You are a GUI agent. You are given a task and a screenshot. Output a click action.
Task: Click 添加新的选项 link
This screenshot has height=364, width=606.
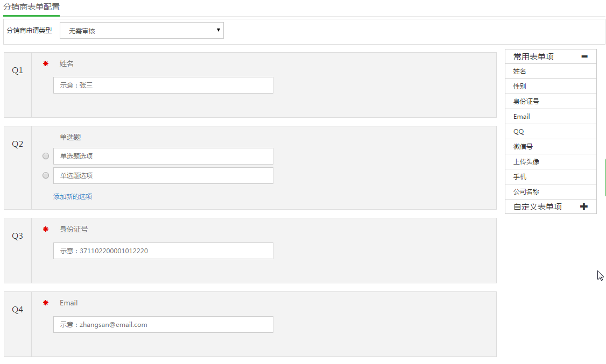point(73,197)
